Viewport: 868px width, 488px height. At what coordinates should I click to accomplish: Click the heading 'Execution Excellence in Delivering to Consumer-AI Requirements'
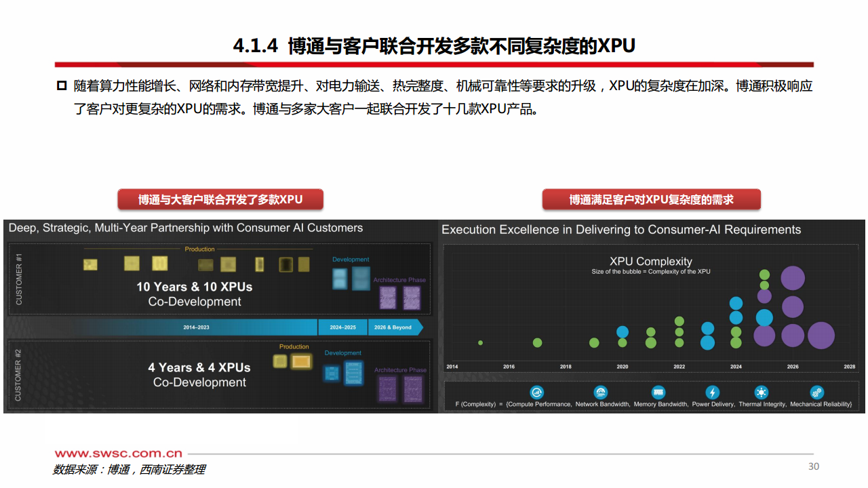(x=621, y=230)
